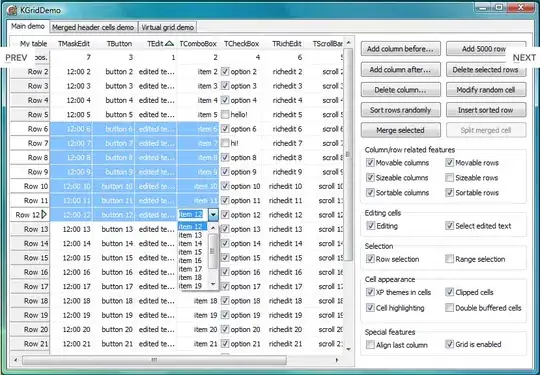The image size is (540, 375).
Task: Click the TEdit column sort arrow
Action: (x=169, y=43)
